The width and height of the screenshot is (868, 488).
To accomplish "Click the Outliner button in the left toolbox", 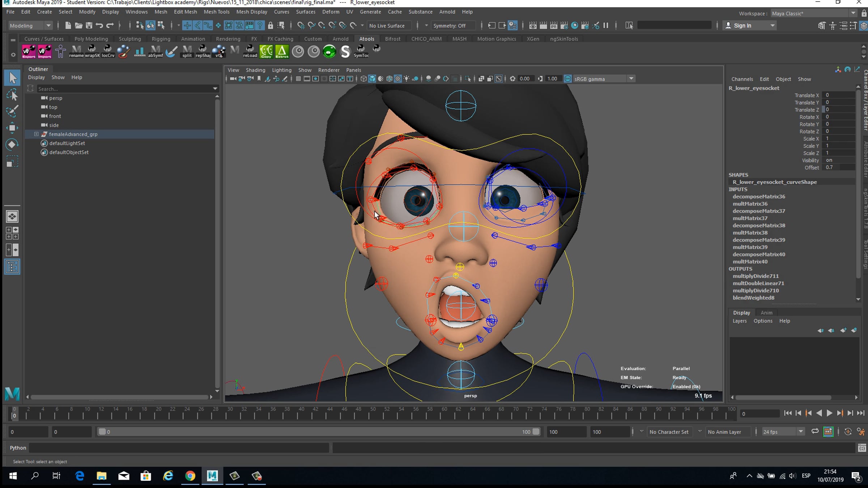I will pyautogui.click(x=12, y=267).
